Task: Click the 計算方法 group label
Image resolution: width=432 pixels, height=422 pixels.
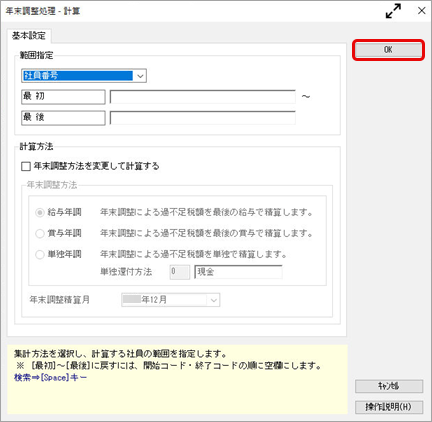Action: click(x=36, y=146)
